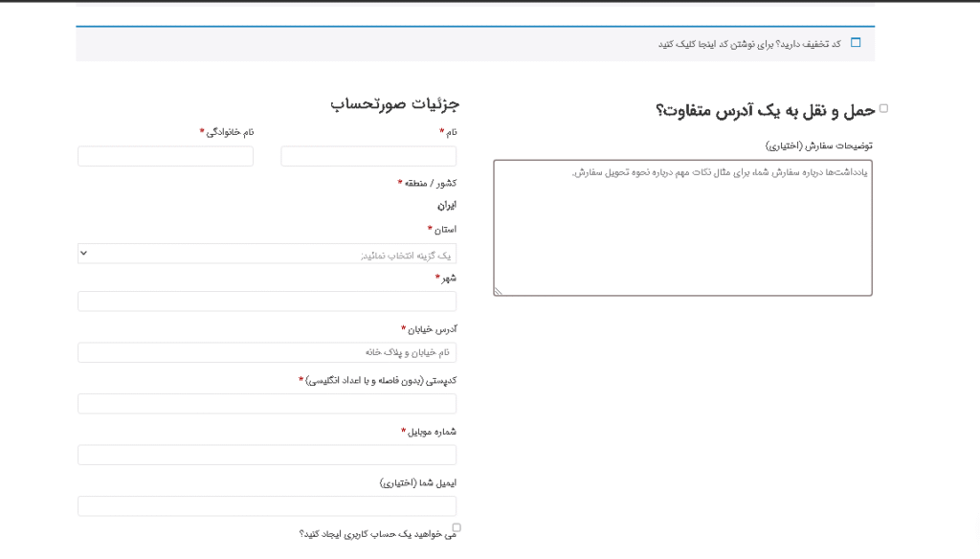Viewport: 980px width, 559px height.
Task: Select the شهر (city) input box
Action: tap(267, 301)
